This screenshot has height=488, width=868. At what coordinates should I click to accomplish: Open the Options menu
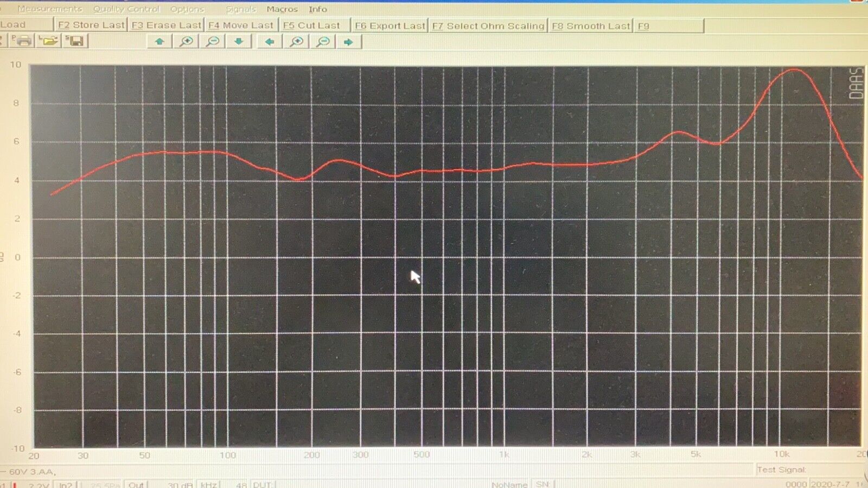(x=187, y=9)
